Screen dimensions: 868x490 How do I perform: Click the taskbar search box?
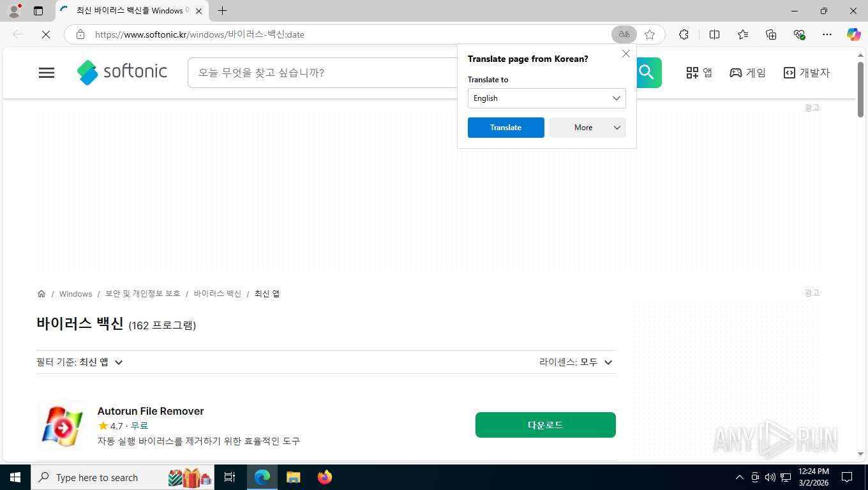(x=123, y=477)
